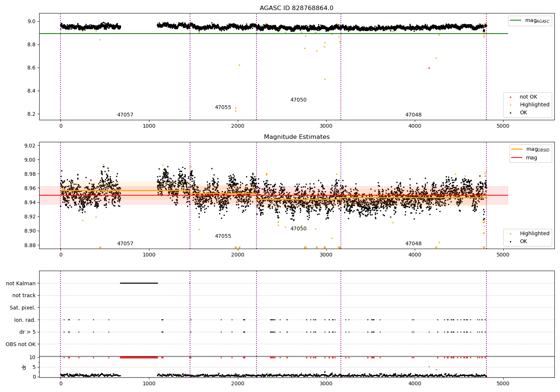560x392 pixels.
Task: Click the y-axis tick label 9.02
Action: pos(29,146)
